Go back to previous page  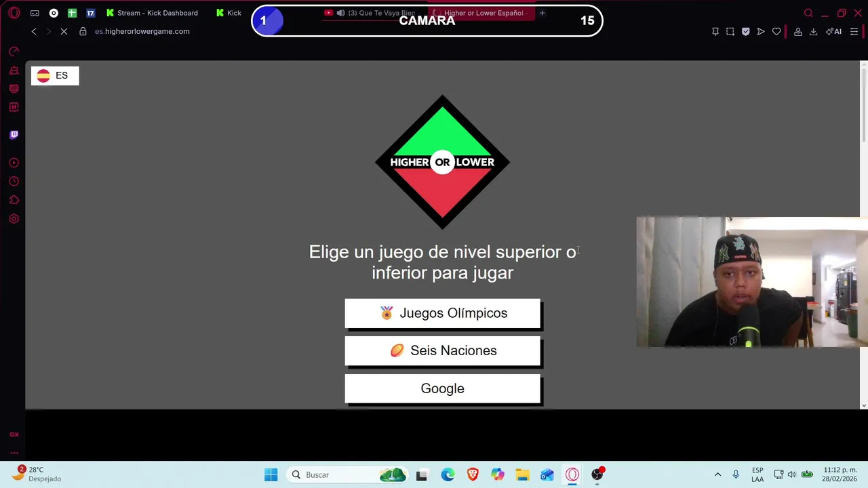34,31
